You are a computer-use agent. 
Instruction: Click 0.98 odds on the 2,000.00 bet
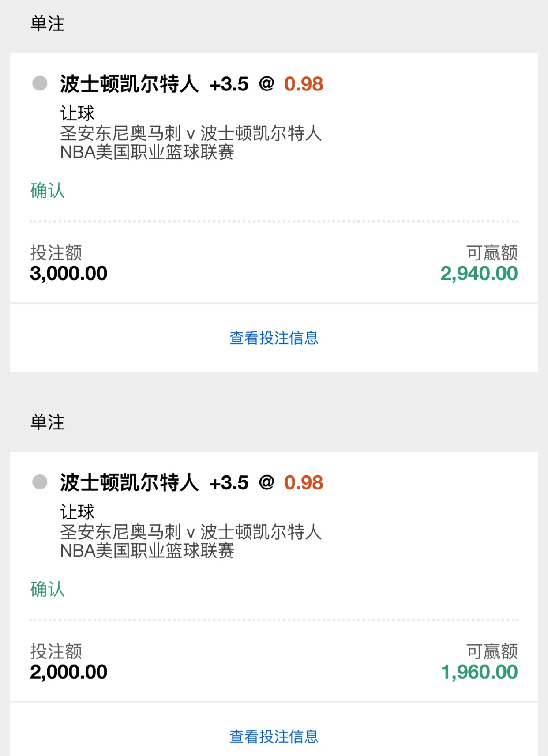coord(304,482)
